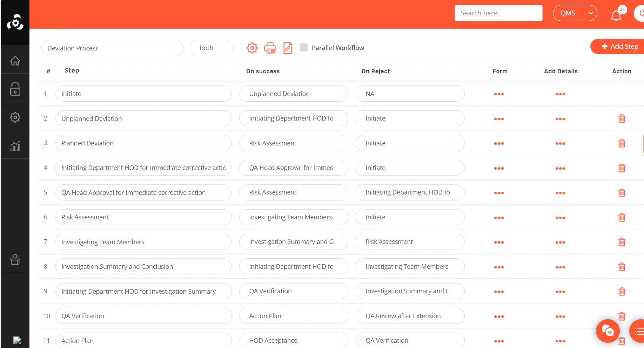Viewport: 644px width, 348px height.
Task: Open Form options for Initiate step
Action: pos(499,94)
